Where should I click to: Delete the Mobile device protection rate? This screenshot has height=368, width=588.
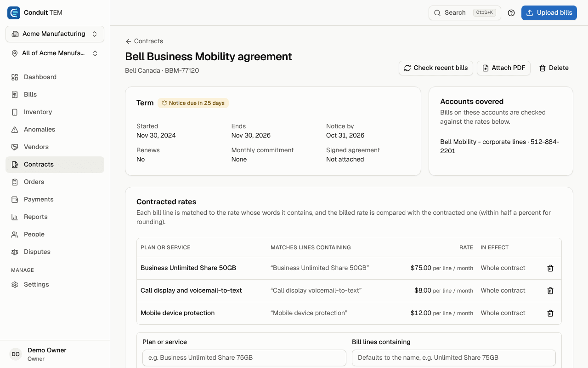(550, 313)
